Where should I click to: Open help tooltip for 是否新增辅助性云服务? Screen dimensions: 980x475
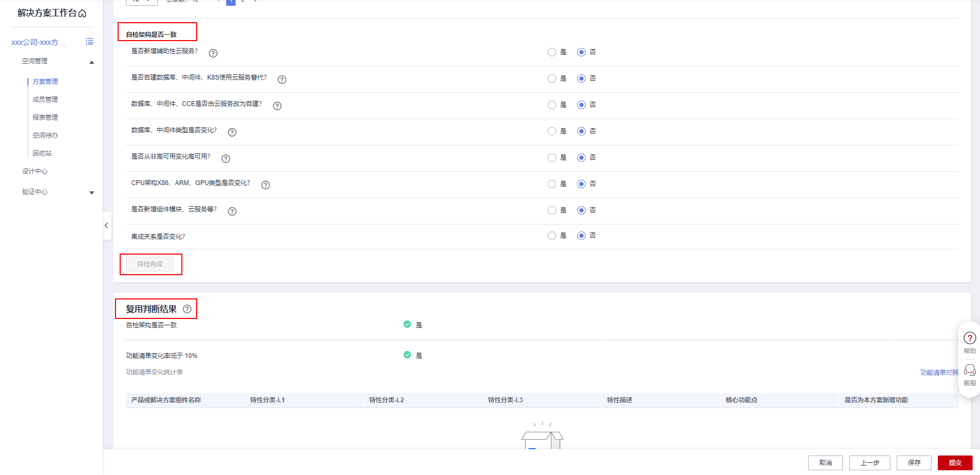tap(213, 53)
